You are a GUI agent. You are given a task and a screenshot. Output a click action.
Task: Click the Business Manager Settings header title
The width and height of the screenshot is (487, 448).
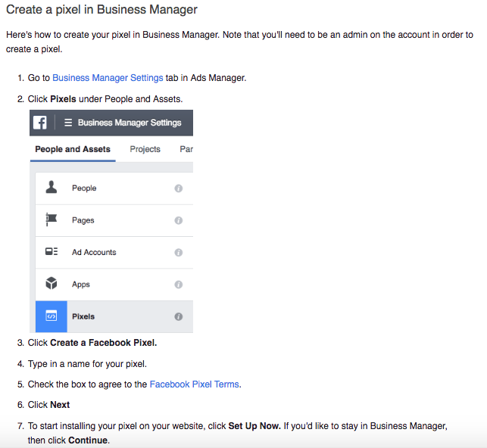(x=130, y=123)
